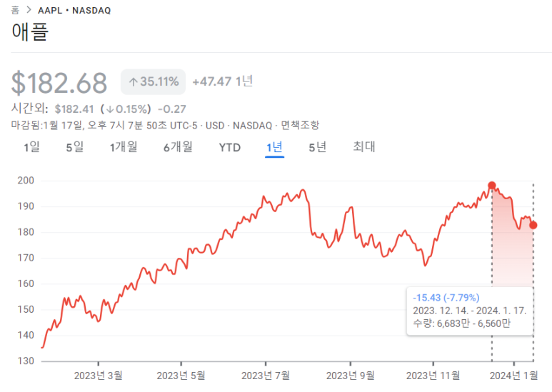Click the chart end dot at 2024. 1. 17.
Viewport: 552px width, 392px height.
coord(533,225)
